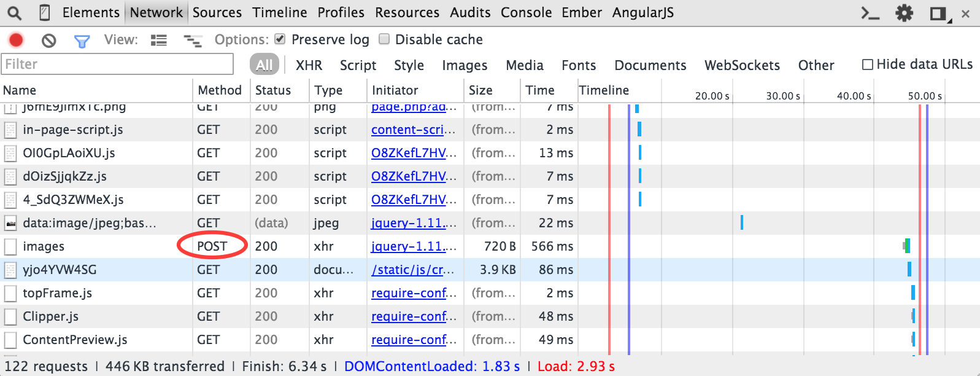The image size is (980, 376).
Task: Change dock side of DevTools
Action: (938, 13)
